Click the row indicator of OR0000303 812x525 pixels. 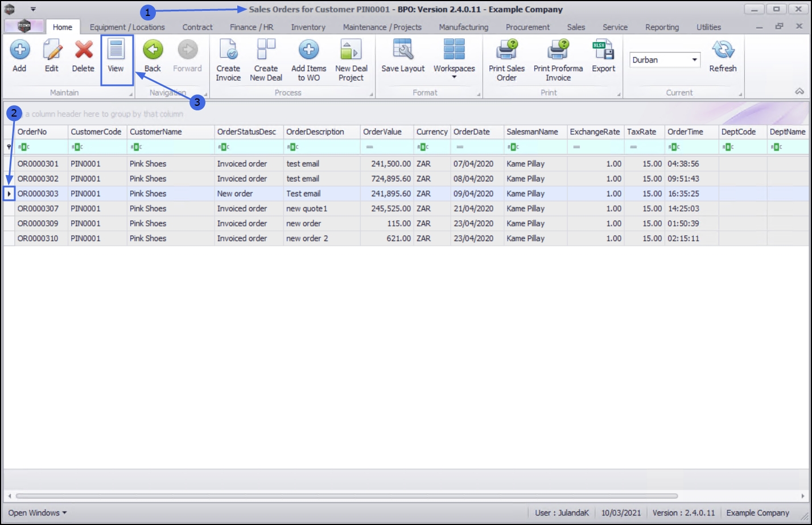pyautogui.click(x=10, y=194)
